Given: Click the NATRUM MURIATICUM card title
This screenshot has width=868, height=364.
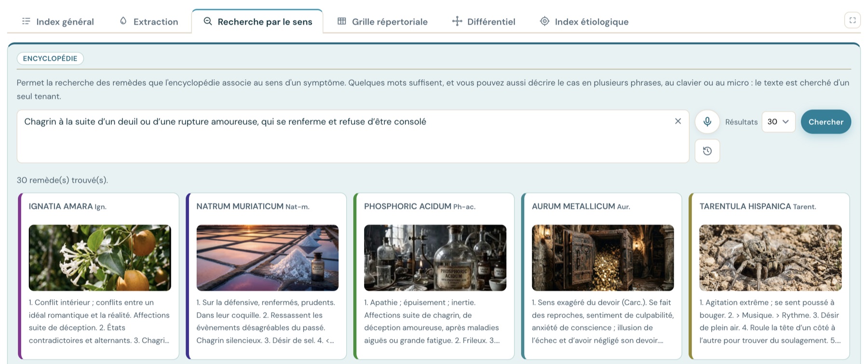Looking at the screenshot, I should tap(240, 206).
